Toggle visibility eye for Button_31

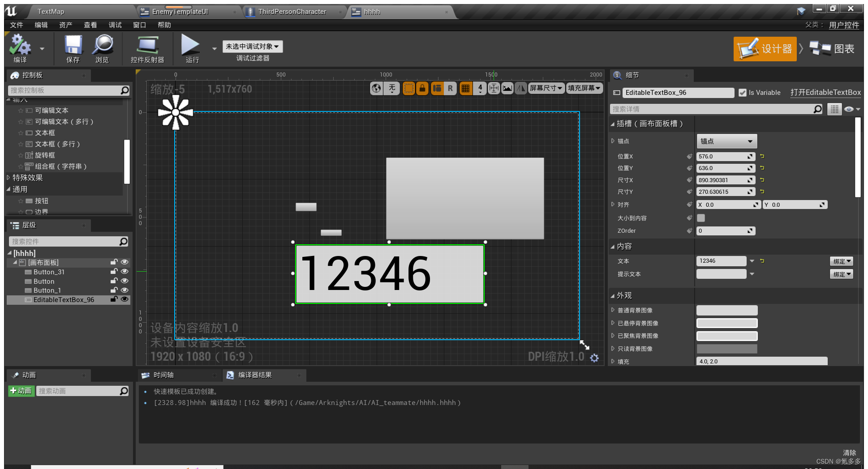[125, 272]
